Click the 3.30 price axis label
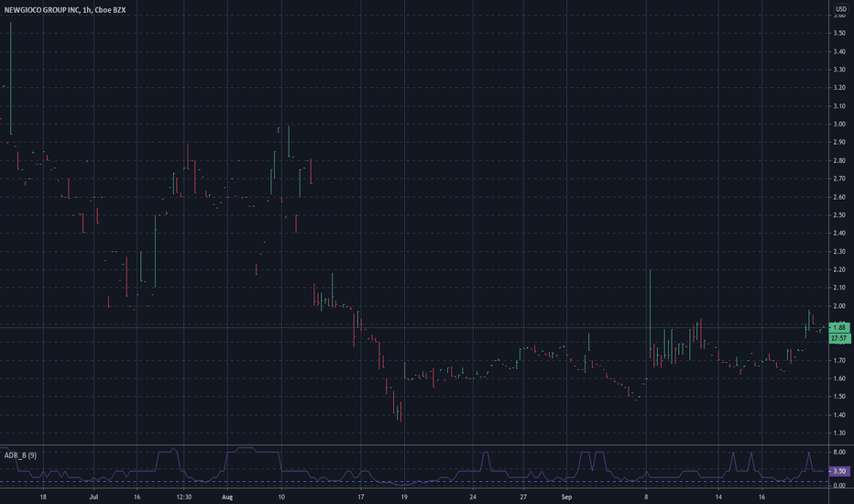854x504 pixels. pyautogui.click(x=839, y=70)
